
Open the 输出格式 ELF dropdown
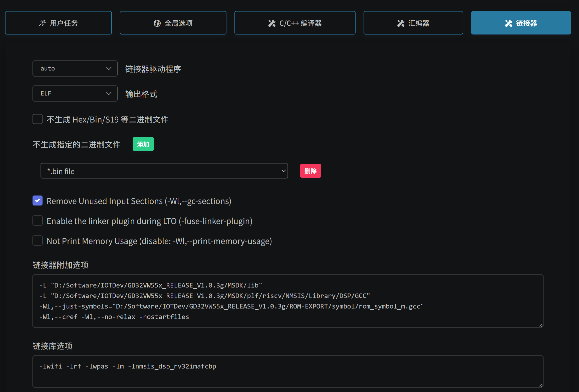pos(75,93)
